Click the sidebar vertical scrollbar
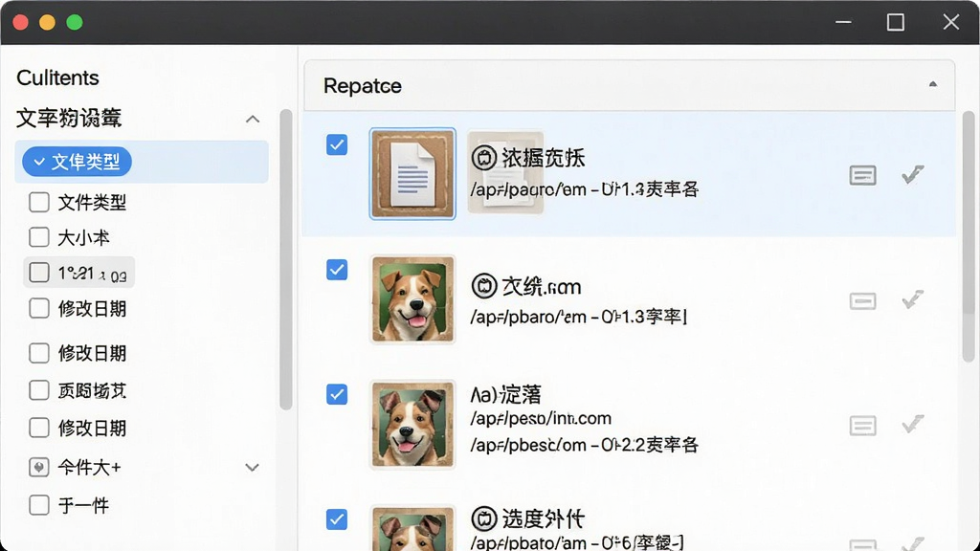Viewport: 980px width, 551px height. pos(285,259)
